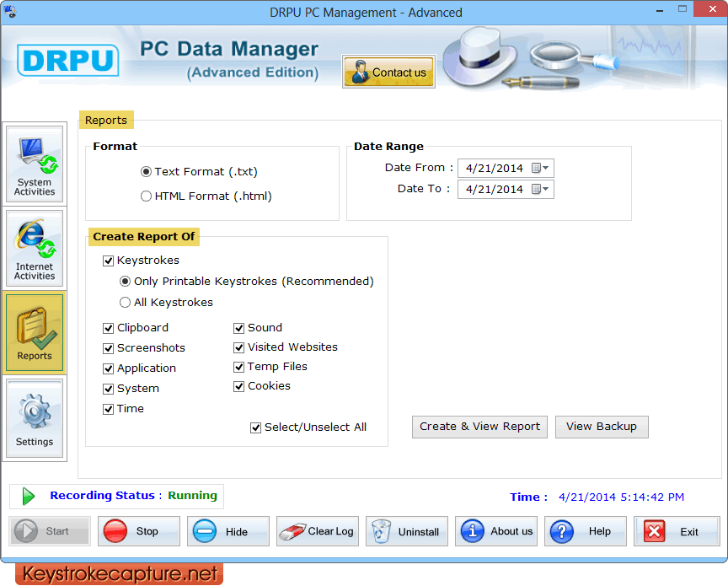728x586 pixels.
Task: Toggle the Application checkbox
Action: 108,368
